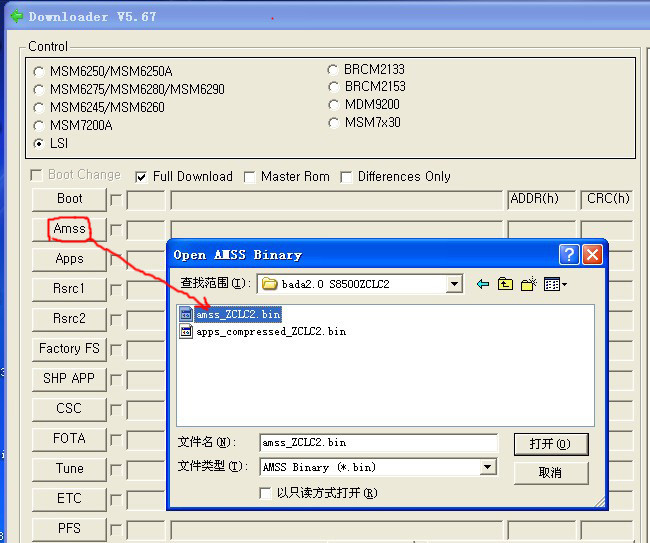Click the CSC button
650x543 pixels.
(69, 409)
